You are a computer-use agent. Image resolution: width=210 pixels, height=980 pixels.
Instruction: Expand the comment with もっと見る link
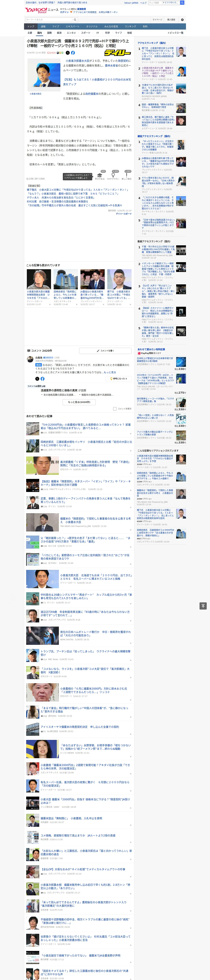pos(110,372)
